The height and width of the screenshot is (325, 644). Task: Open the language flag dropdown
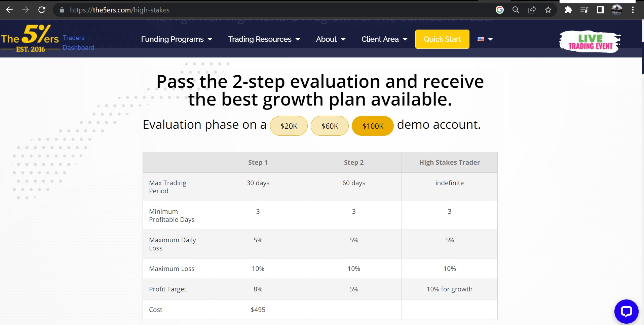pos(485,39)
